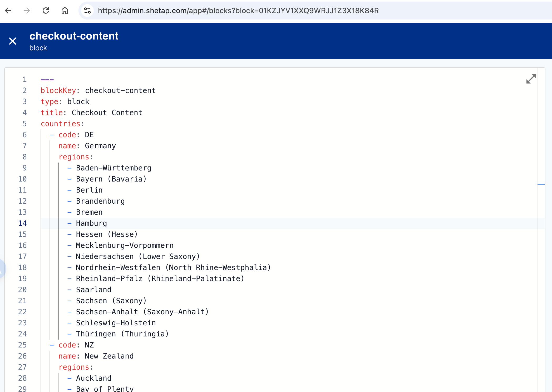Go to browser home page
The width and height of the screenshot is (552, 392).
(65, 11)
